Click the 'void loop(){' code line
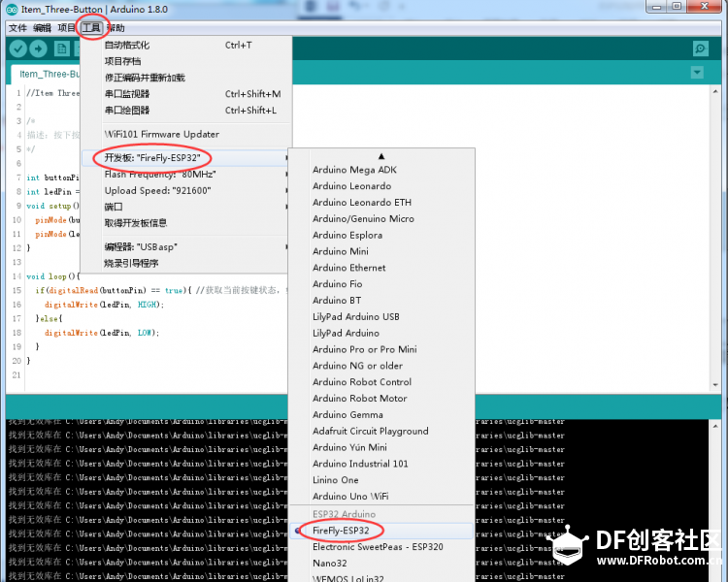This screenshot has height=582, width=728. coord(53,276)
